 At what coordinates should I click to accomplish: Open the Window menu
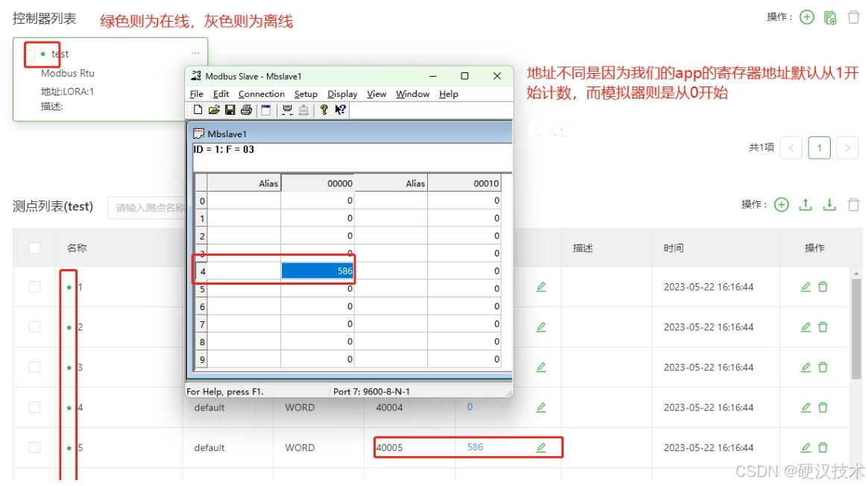[412, 94]
